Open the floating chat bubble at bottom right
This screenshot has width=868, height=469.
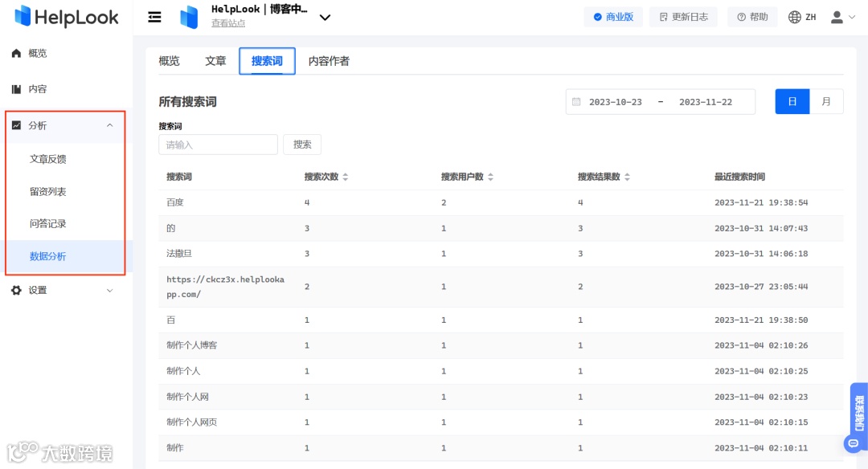point(852,443)
